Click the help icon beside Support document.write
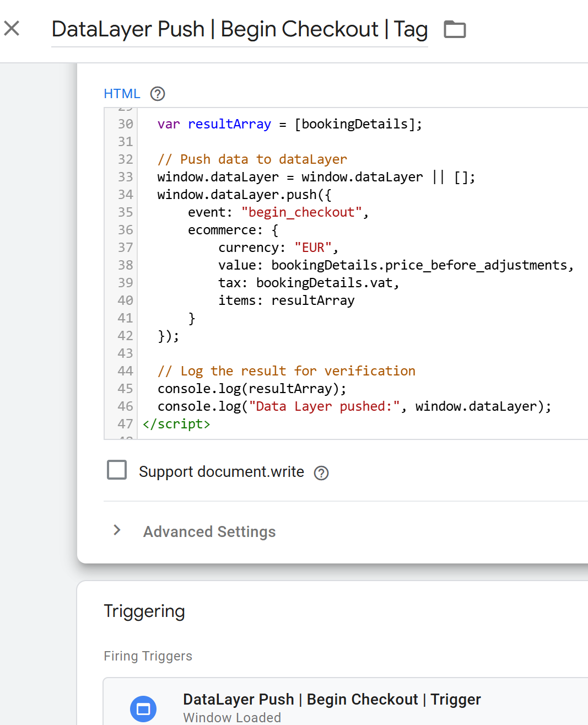Image resolution: width=588 pixels, height=725 pixels. tap(321, 473)
